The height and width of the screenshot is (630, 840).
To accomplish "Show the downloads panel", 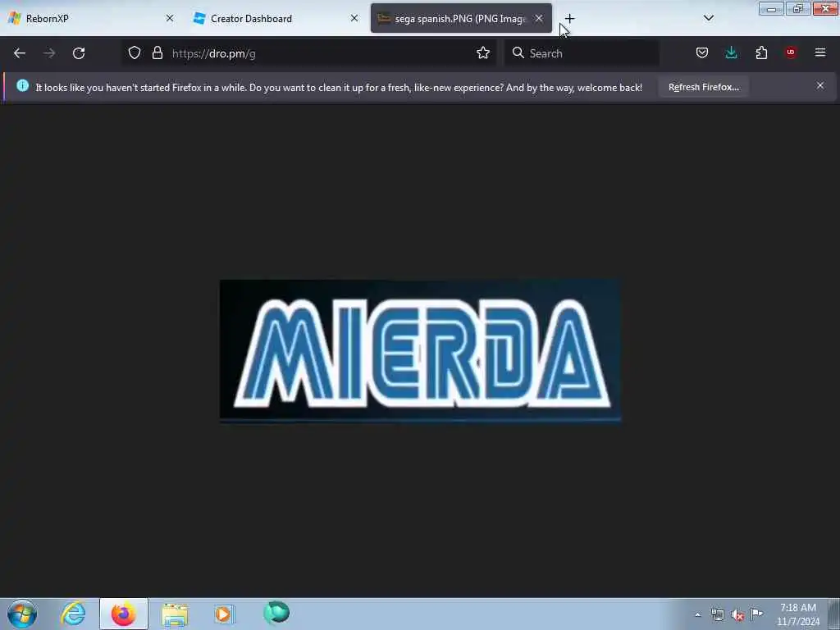I will click(x=731, y=53).
